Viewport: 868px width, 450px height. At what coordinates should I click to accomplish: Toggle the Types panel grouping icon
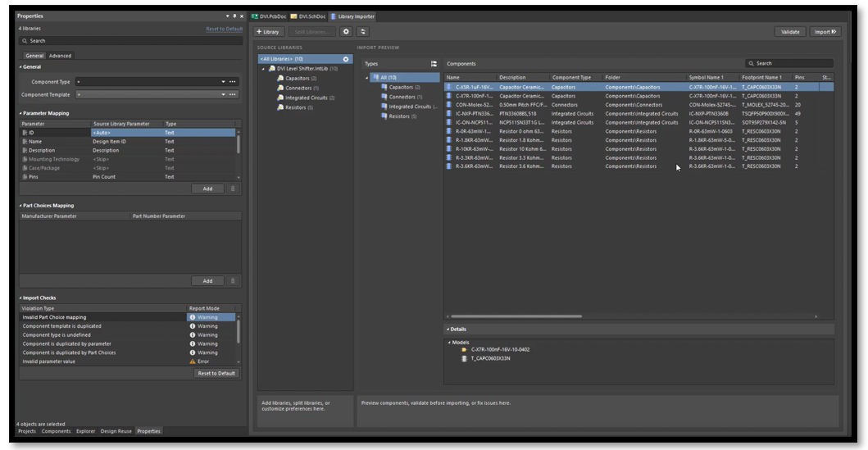434,64
